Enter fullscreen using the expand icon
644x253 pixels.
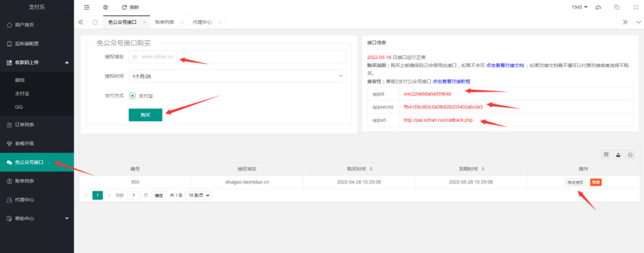click(x=635, y=7)
